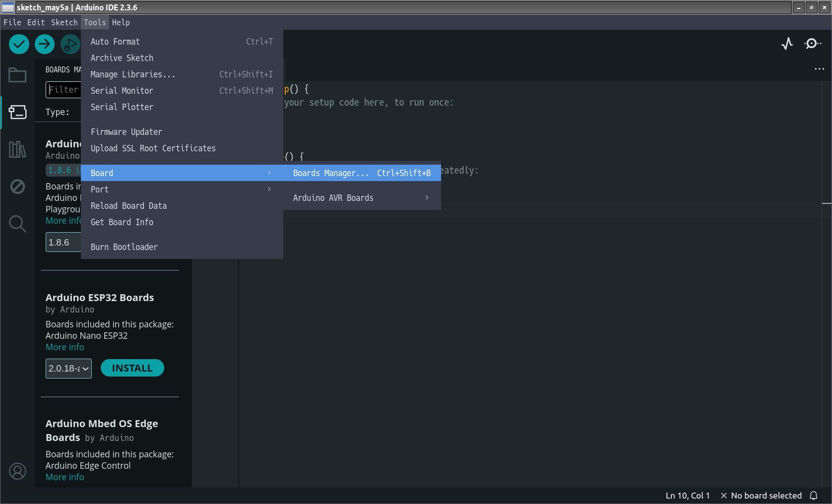Open the editor three-dots options menu
This screenshot has height=504, width=832.
(x=819, y=69)
